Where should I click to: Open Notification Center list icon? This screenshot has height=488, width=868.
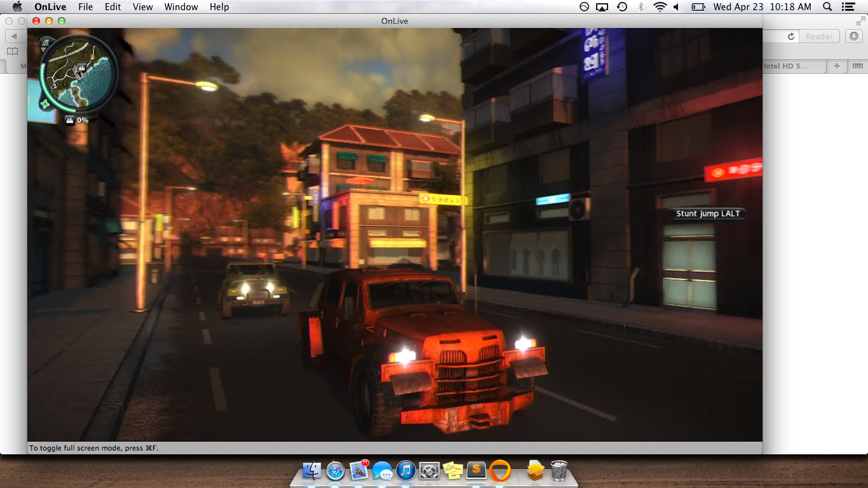click(848, 7)
